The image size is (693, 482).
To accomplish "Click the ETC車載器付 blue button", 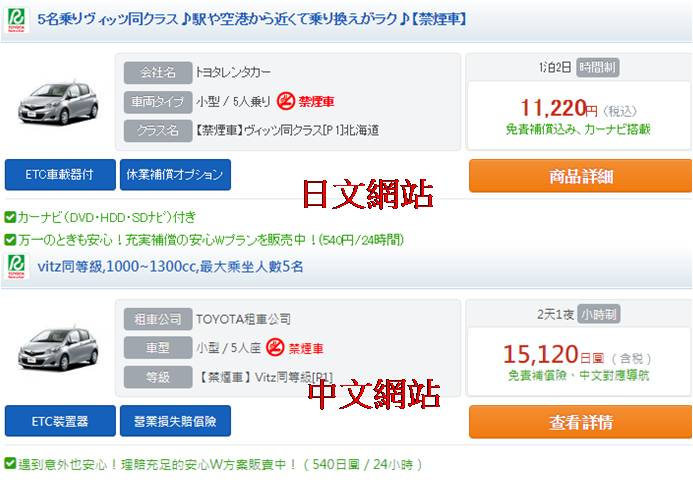I will pos(60,175).
